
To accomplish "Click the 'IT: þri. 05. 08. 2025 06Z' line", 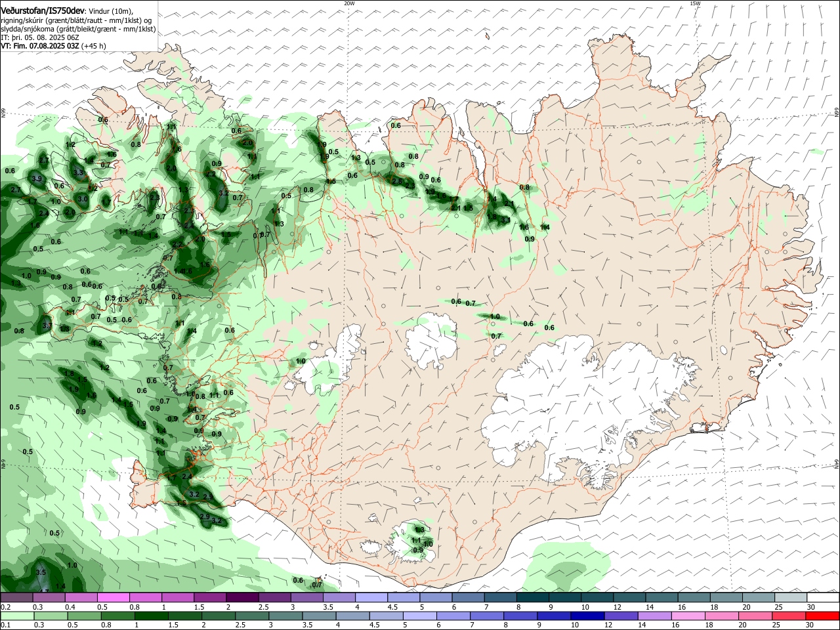I will 40,37.
